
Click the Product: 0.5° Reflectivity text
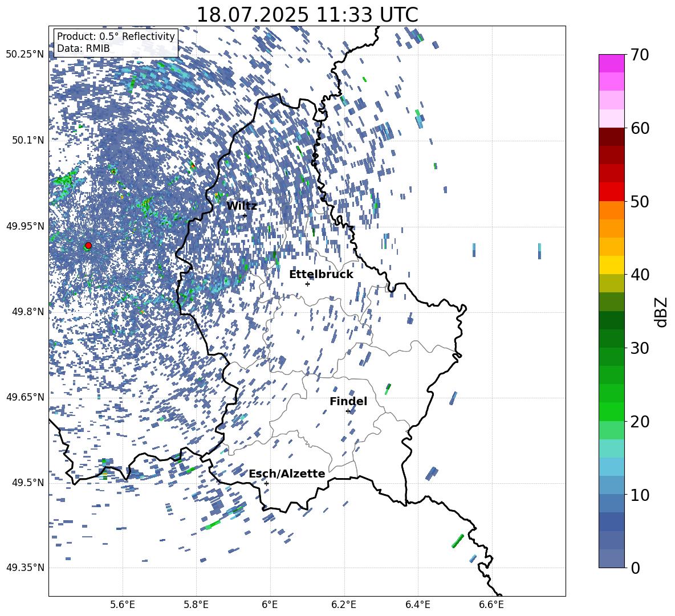click(116, 36)
